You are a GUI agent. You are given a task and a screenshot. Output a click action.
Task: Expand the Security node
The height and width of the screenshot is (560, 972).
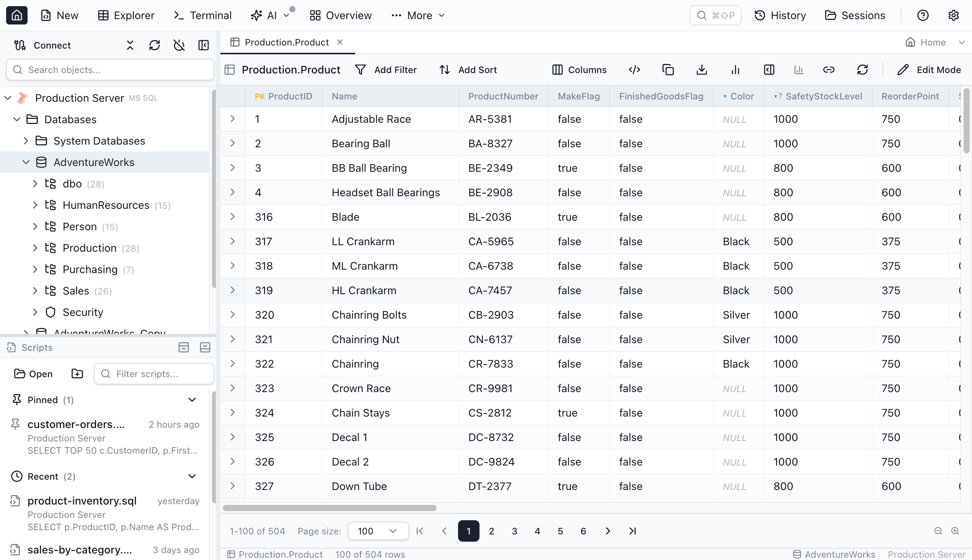35,312
